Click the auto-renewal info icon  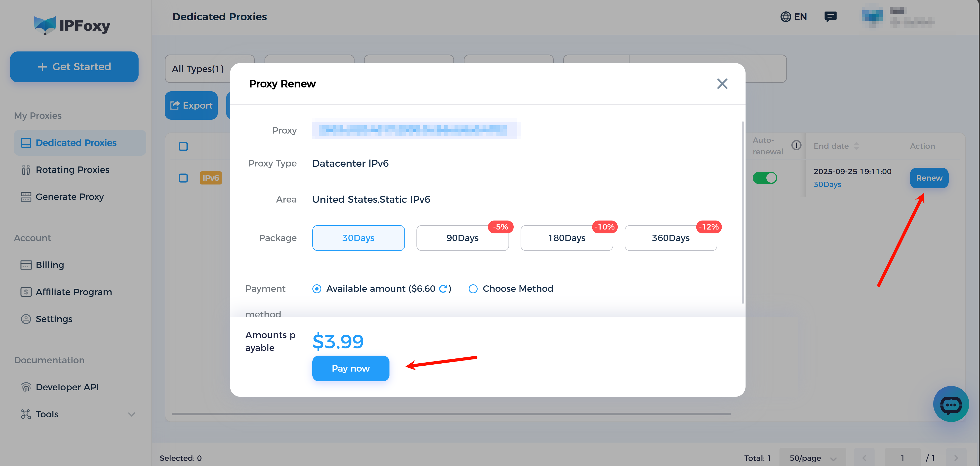(x=796, y=145)
